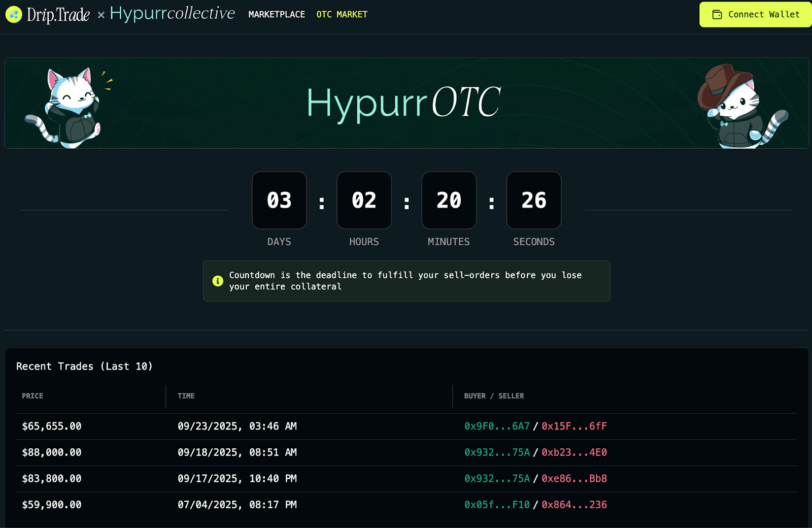The height and width of the screenshot is (528, 812).
Task: Open buyer address 0x932...75A in $88,000.00 row
Action: tap(497, 452)
